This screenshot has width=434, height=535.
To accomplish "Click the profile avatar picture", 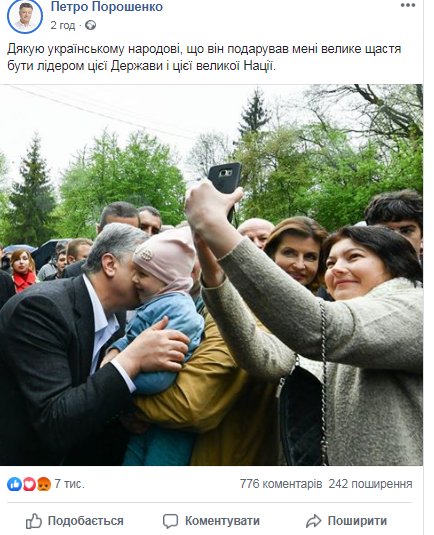I will 25,16.
